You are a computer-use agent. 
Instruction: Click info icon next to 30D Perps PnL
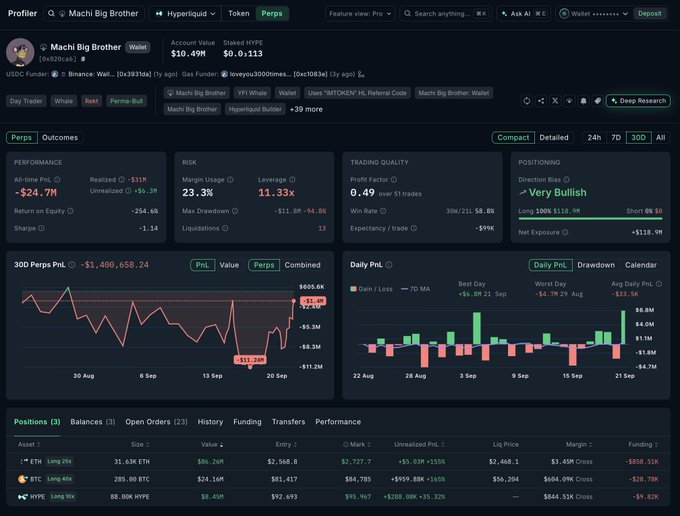[72, 265]
